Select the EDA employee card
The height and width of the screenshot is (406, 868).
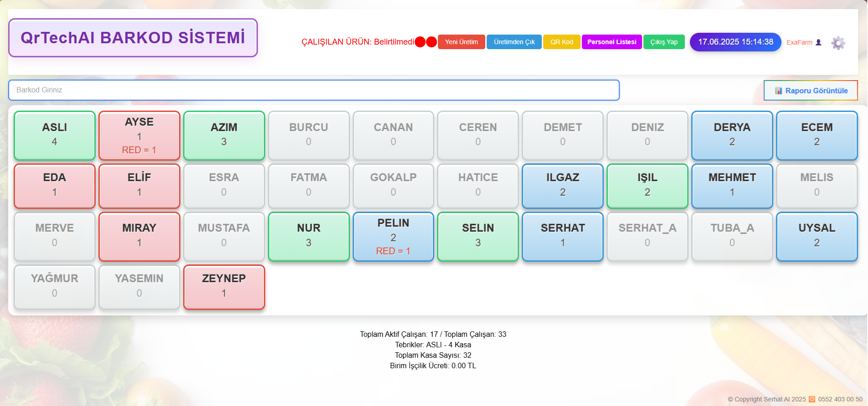point(55,186)
